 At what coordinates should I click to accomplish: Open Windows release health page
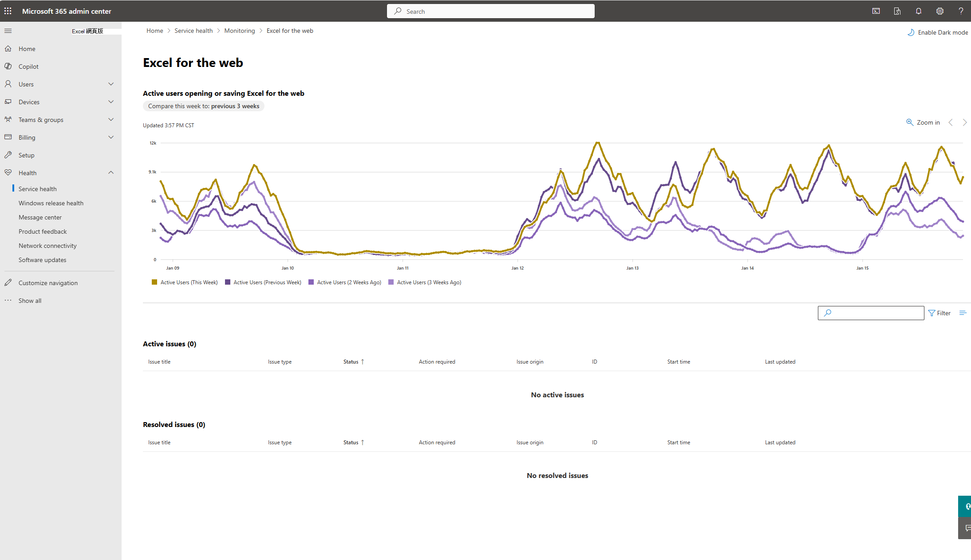(51, 203)
